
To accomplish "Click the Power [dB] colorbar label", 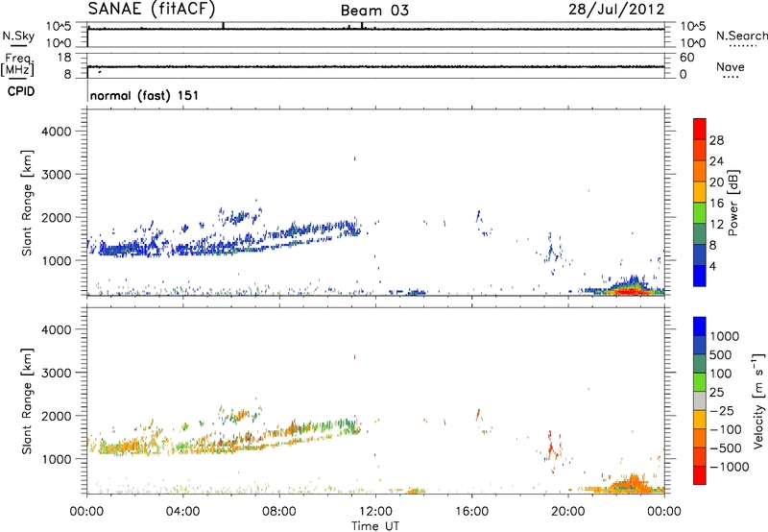I will (x=733, y=203).
